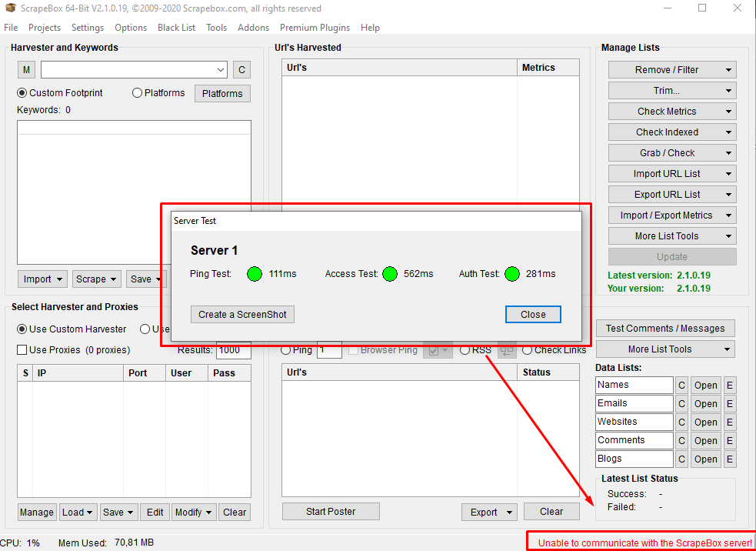
Task: Open the Projects menu
Action: pyautogui.click(x=45, y=28)
